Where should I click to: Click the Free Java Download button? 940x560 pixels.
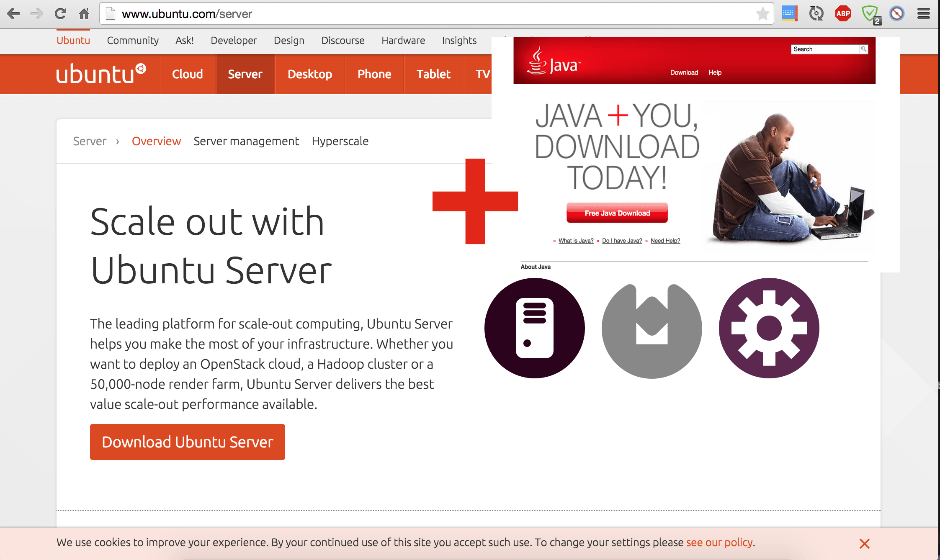(x=617, y=213)
